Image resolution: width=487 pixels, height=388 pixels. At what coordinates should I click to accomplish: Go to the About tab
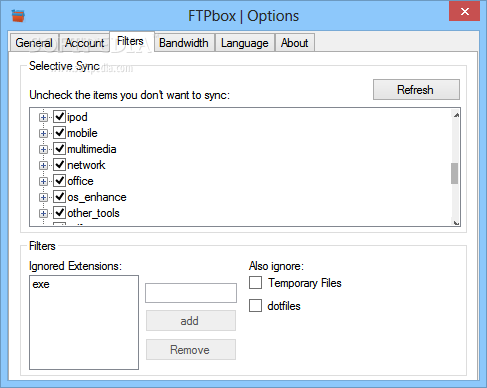tap(294, 43)
